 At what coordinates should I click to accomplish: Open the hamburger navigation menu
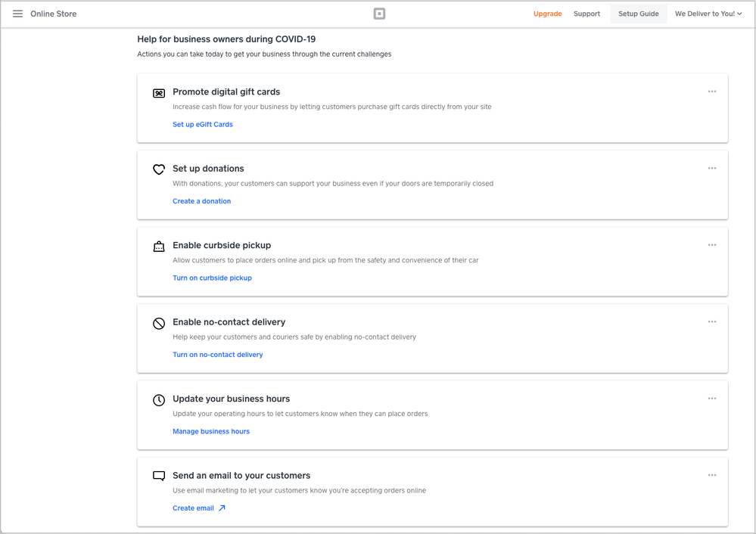(17, 14)
